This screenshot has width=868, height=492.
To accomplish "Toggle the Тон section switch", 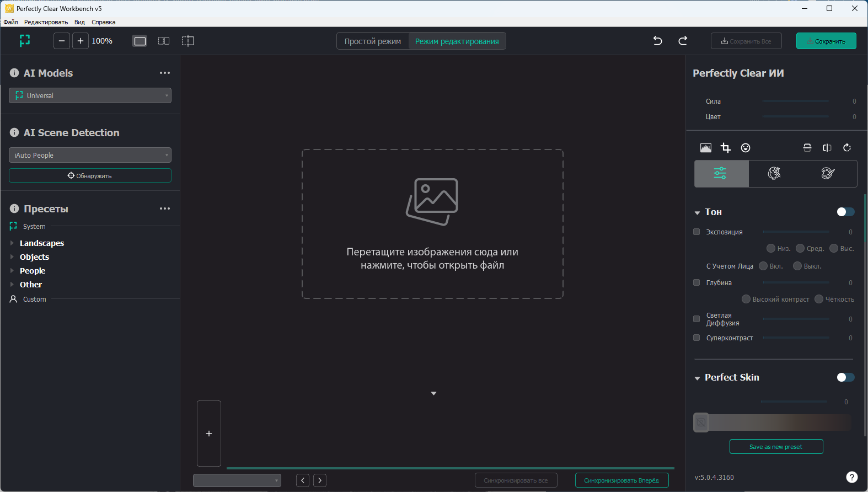I will tap(845, 212).
